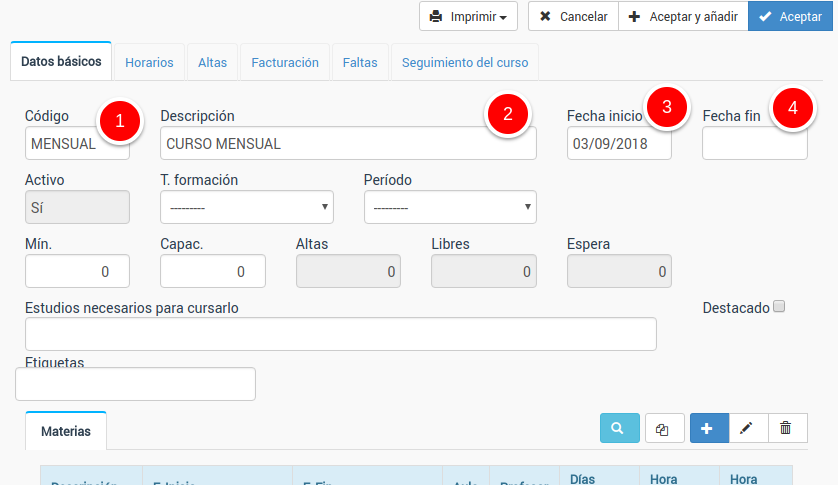Switch to the Horarios tab
Viewport: 838px width, 485px height.
tap(149, 62)
